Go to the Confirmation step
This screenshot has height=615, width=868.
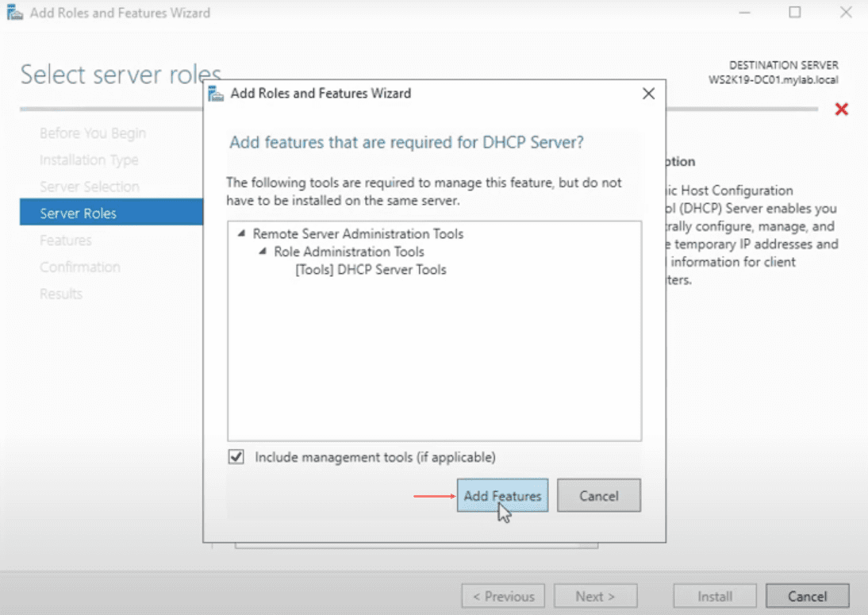[79, 267]
